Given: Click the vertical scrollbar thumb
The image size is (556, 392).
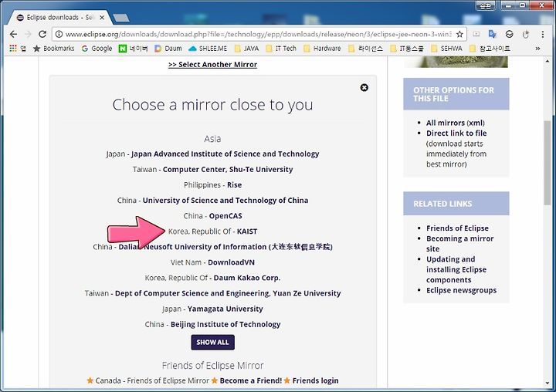Looking at the screenshot, I should (548, 163).
